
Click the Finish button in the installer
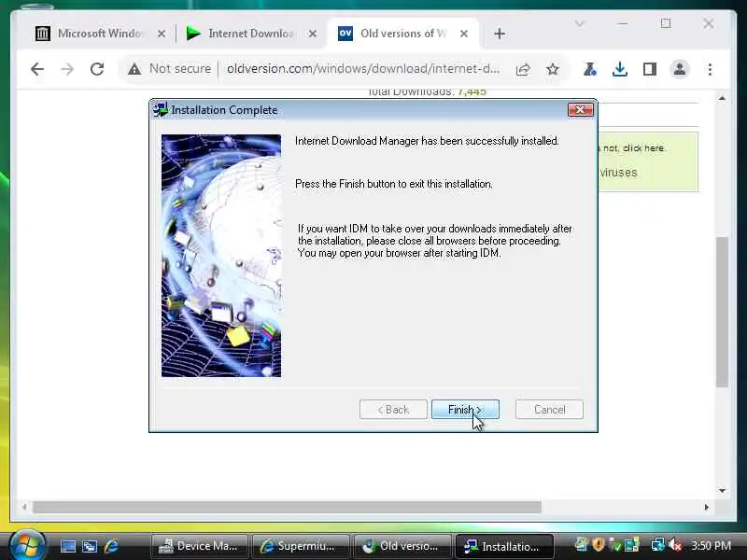pos(465,410)
